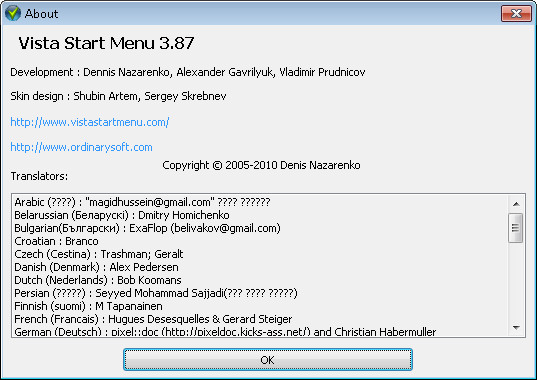Select the Dutch Bob Koomans row
This screenshot has height=380, width=537.
98,280
